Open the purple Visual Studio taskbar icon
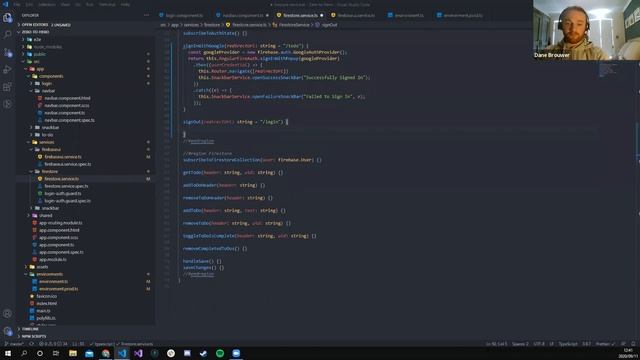Image resolution: width=640 pixels, height=360 pixels. (x=138, y=353)
